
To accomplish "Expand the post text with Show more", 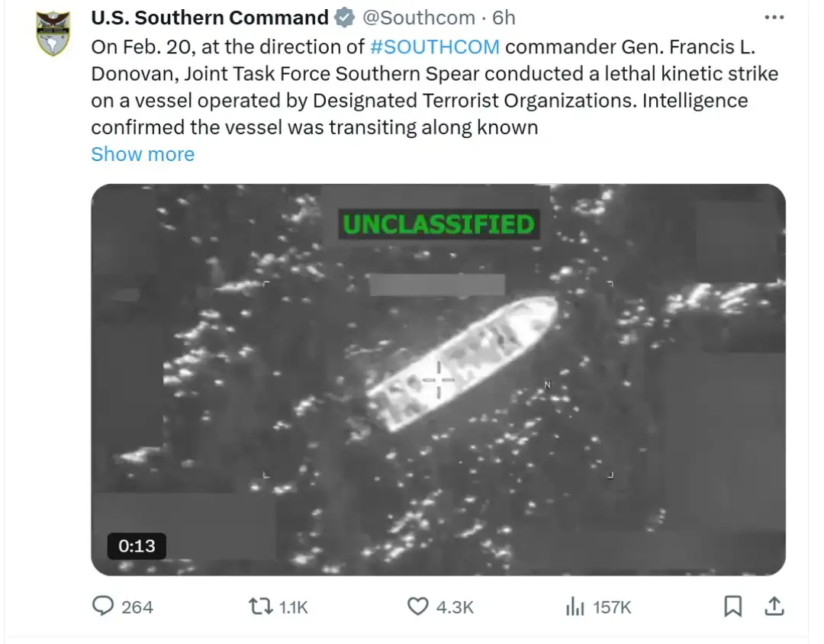I will pyautogui.click(x=143, y=154).
